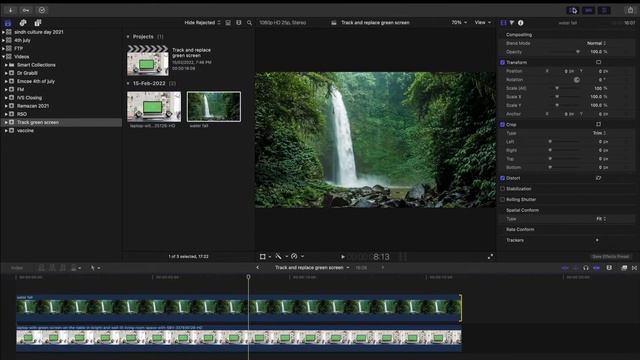Screen dimensions: 640x360
Task: Select the vaccine event
Action: click(25, 131)
